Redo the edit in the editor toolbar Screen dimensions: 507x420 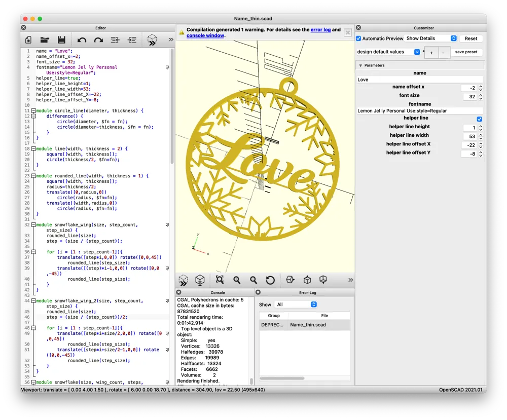point(98,40)
